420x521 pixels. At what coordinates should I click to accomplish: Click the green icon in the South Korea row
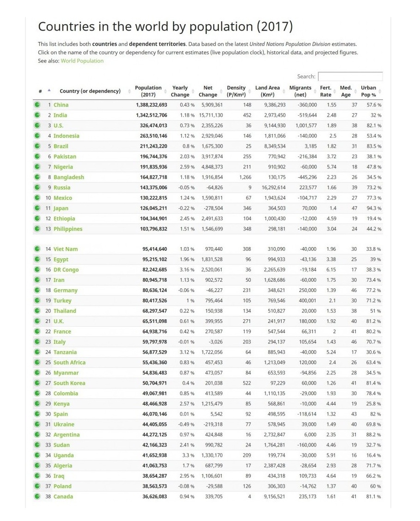click(37, 383)
